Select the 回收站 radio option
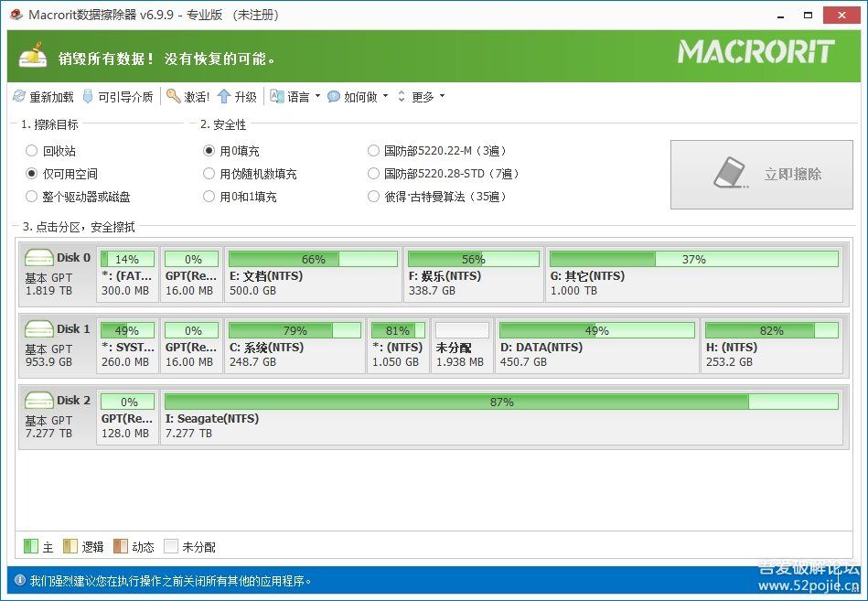 coord(32,151)
